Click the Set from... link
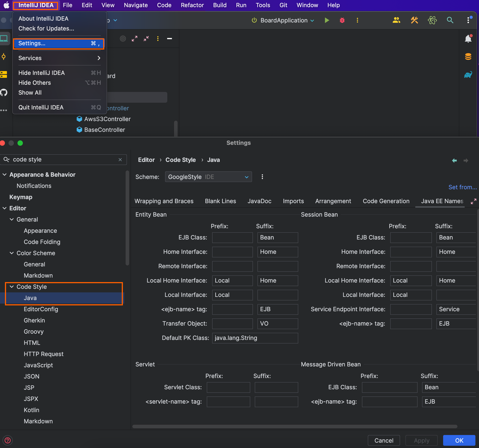The height and width of the screenshot is (448, 479). coord(462,187)
